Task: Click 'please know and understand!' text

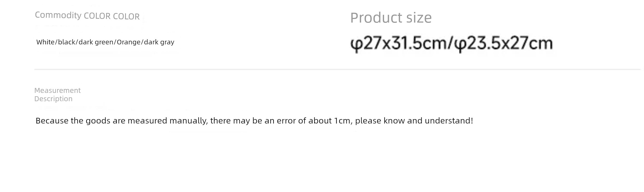Action: click(x=414, y=121)
